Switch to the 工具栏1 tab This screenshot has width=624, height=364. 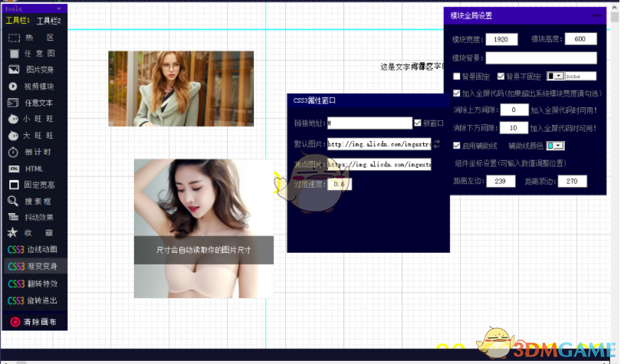tap(18, 20)
